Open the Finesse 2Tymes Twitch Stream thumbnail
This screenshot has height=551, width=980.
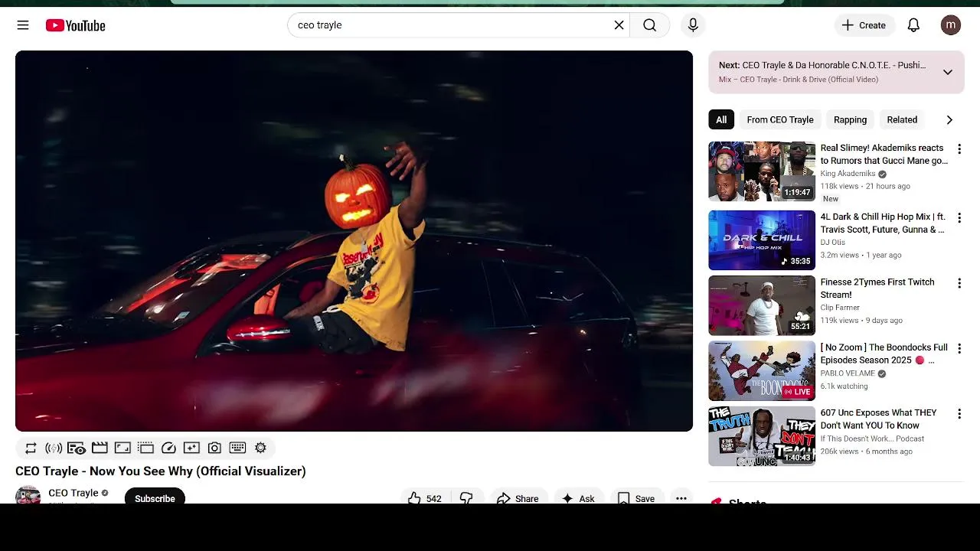point(762,306)
